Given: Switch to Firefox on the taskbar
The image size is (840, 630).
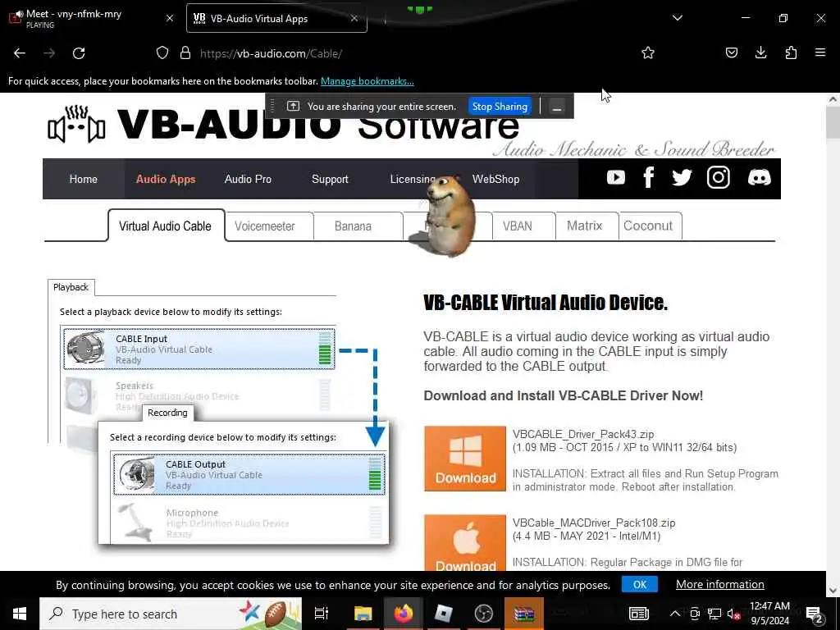Looking at the screenshot, I should pos(404,614).
